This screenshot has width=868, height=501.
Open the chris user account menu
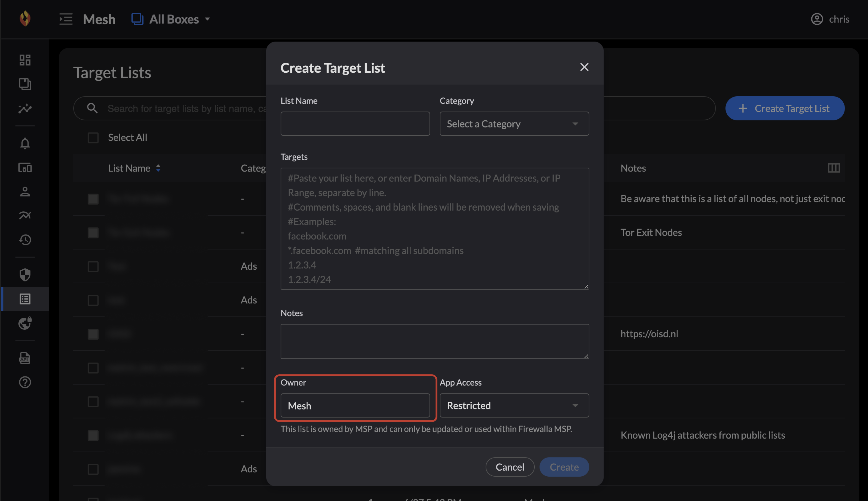pos(830,19)
